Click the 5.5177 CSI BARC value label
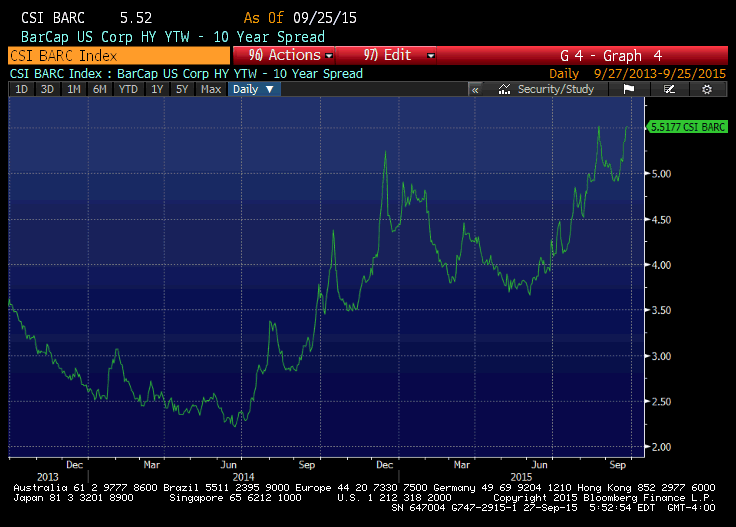Image resolution: width=736 pixels, height=527 pixels. pyautogui.click(x=688, y=127)
